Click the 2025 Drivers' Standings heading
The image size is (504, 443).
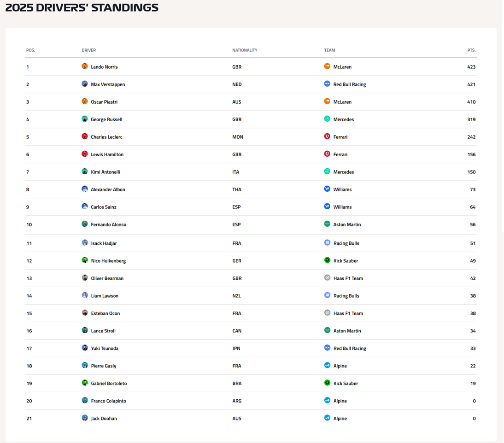[82, 8]
